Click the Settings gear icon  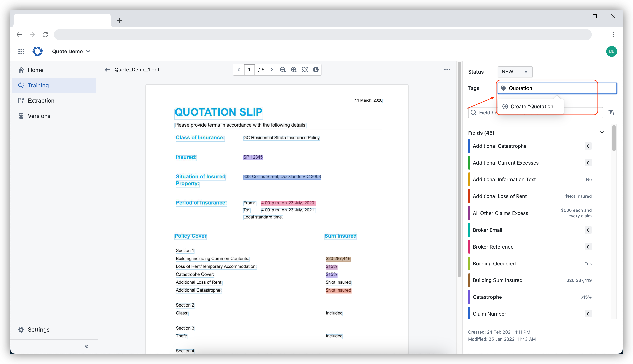click(x=21, y=330)
